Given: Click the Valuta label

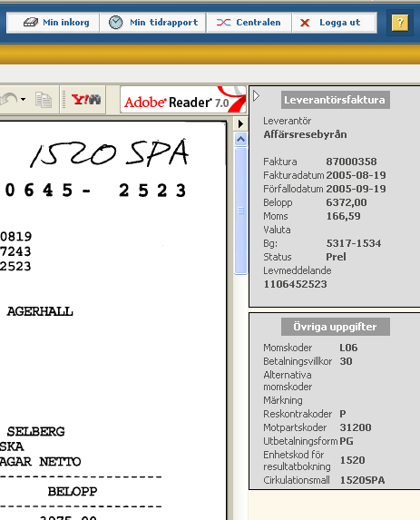Looking at the screenshot, I should coord(277,230).
